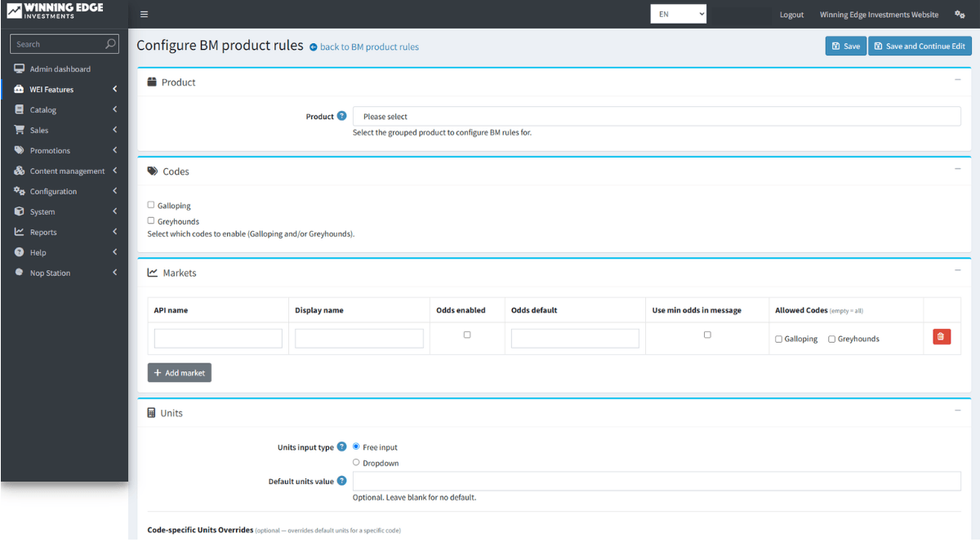980x551 pixels.
Task: Click the search magnifier icon in sidebar
Action: pyautogui.click(x=111, y=44)
